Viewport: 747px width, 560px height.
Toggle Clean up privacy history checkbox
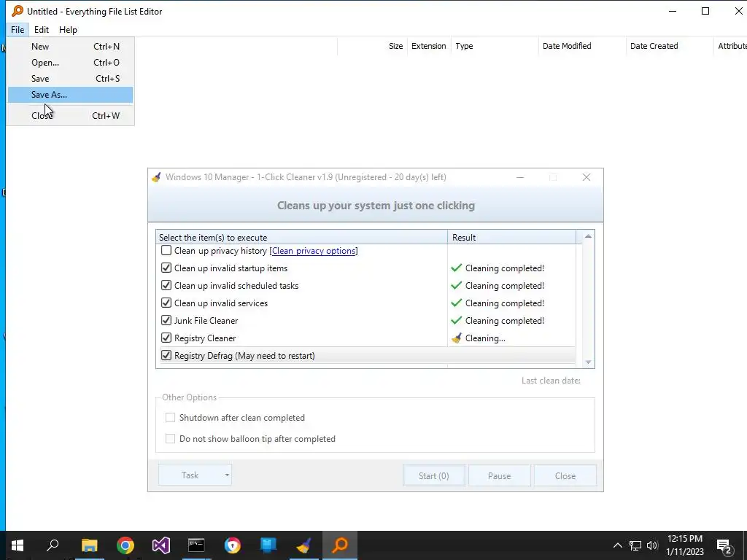click(x=166, y=251)
